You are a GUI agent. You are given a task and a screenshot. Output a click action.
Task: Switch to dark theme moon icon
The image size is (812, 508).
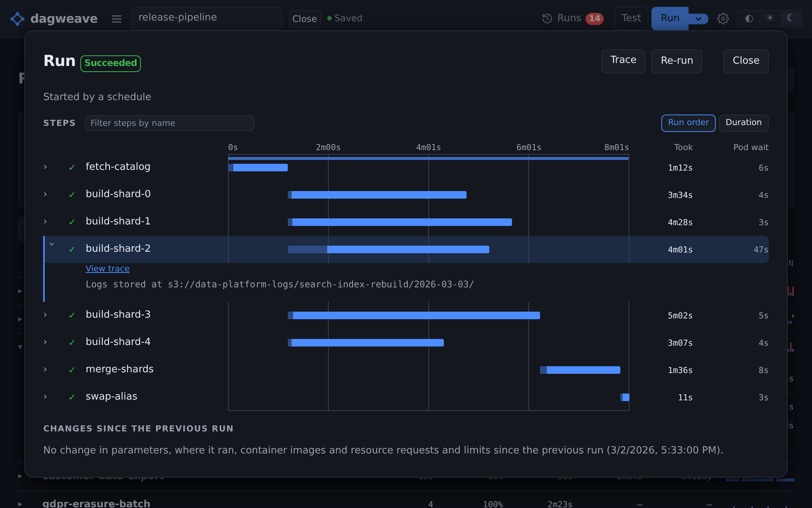coord(790,18)
